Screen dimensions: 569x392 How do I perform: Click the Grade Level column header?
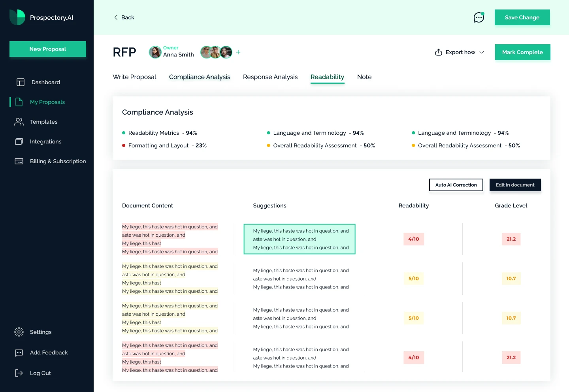pos(511,205)
